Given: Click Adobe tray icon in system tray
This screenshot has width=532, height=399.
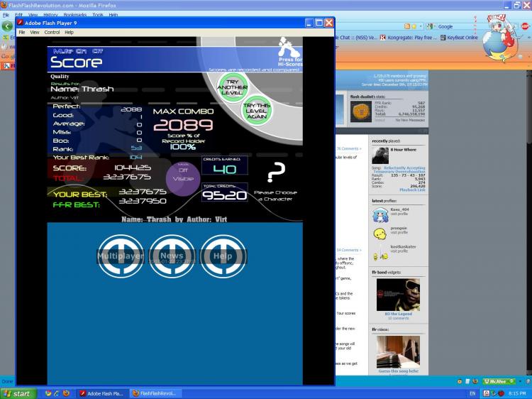Looking at the screenshot, I should click(486, 393).
